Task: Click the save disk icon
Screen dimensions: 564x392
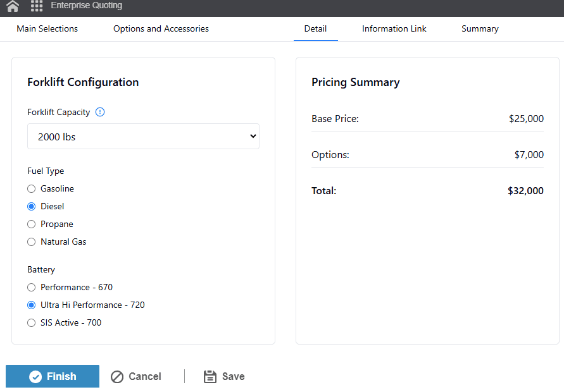Action: (210, 376)
